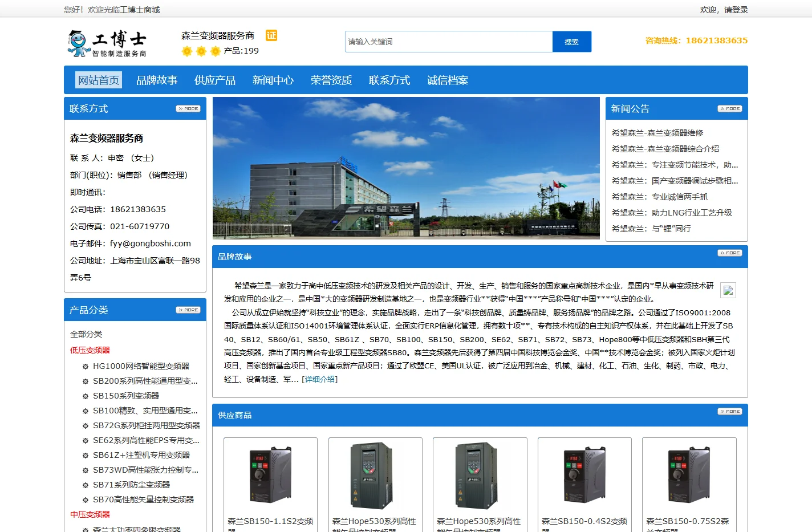Image resolution: width=812 pixels, height=532 pixels.
Task: Click the 希望森兰 building banner image
Action: click(x=406, y=168)
